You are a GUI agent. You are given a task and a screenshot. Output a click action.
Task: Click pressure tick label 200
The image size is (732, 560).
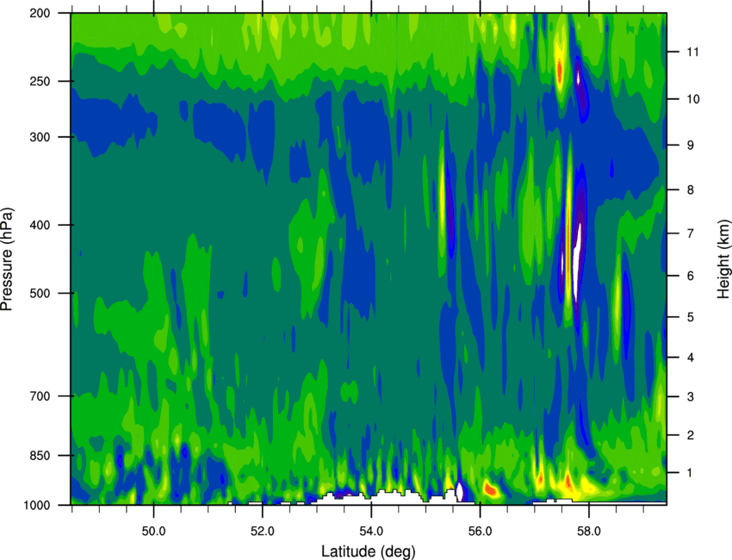[x=40, y=13]
